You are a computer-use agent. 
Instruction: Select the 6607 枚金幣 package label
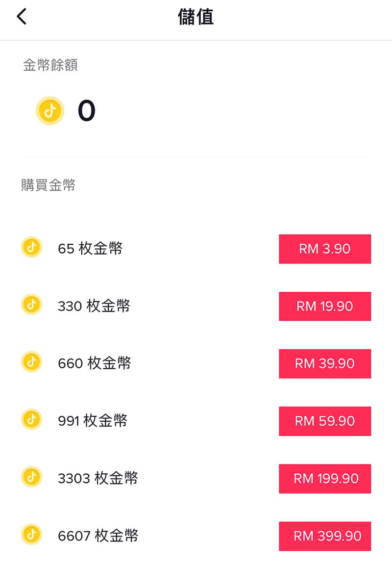[x=98, y=536]
